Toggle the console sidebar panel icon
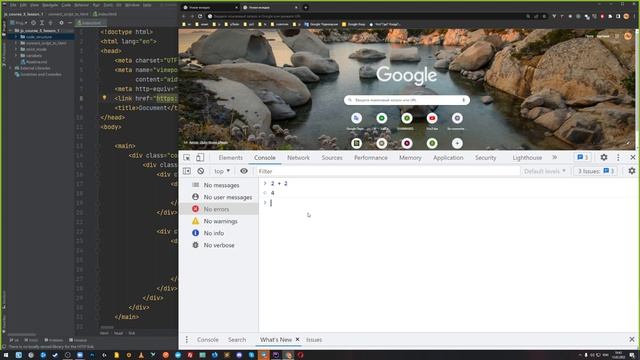 tap(187, 171)
